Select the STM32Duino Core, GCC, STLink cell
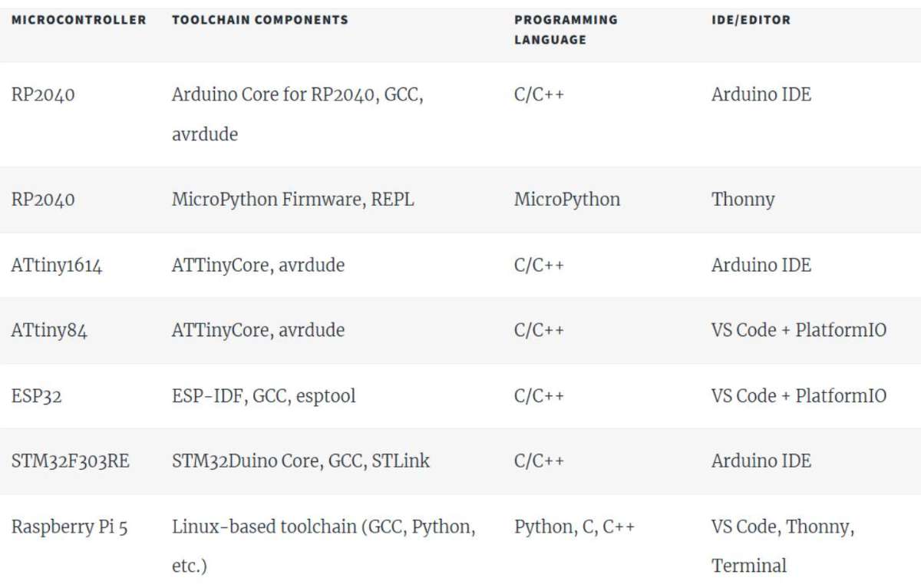921x588 pixels. coord(300,461)
